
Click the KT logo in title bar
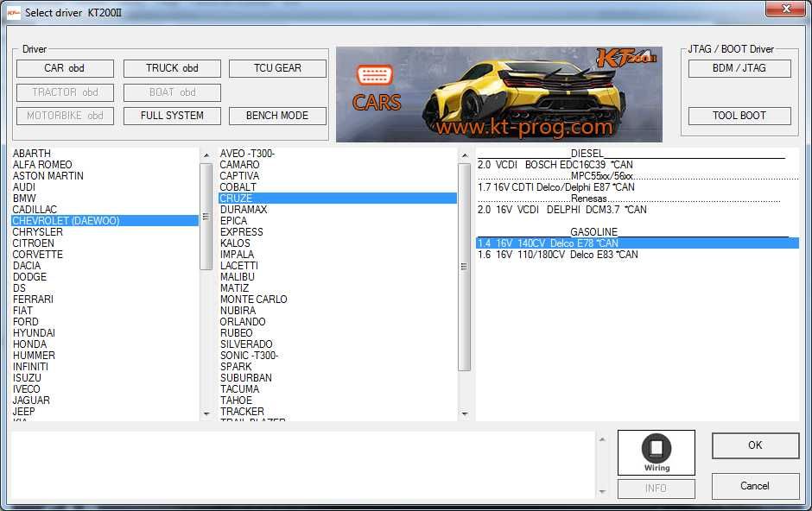(14, 12)
